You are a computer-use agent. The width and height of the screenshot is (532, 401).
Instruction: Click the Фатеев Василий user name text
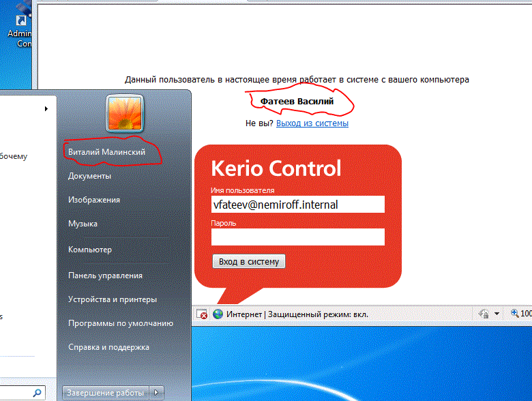pos(297,102)
